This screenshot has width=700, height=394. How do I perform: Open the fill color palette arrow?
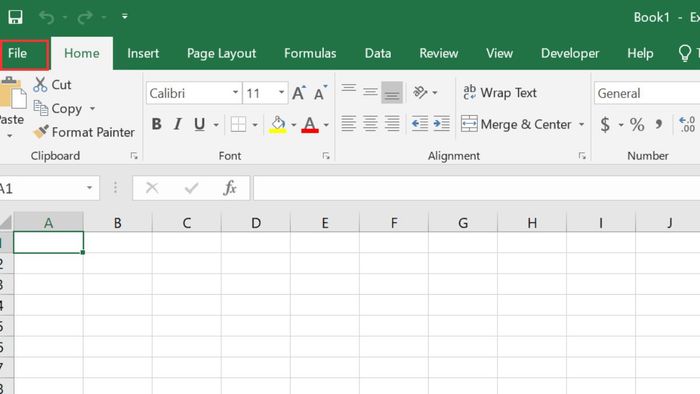294,124
